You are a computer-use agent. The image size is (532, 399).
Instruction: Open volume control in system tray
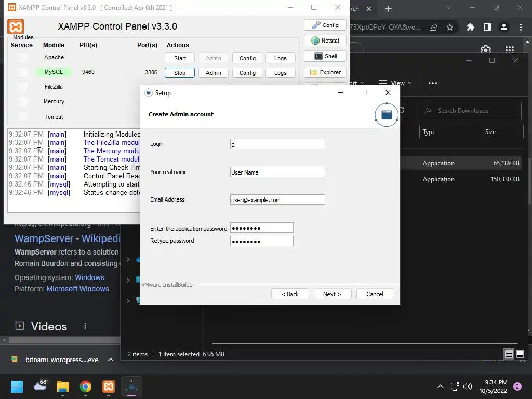(468, 387)
